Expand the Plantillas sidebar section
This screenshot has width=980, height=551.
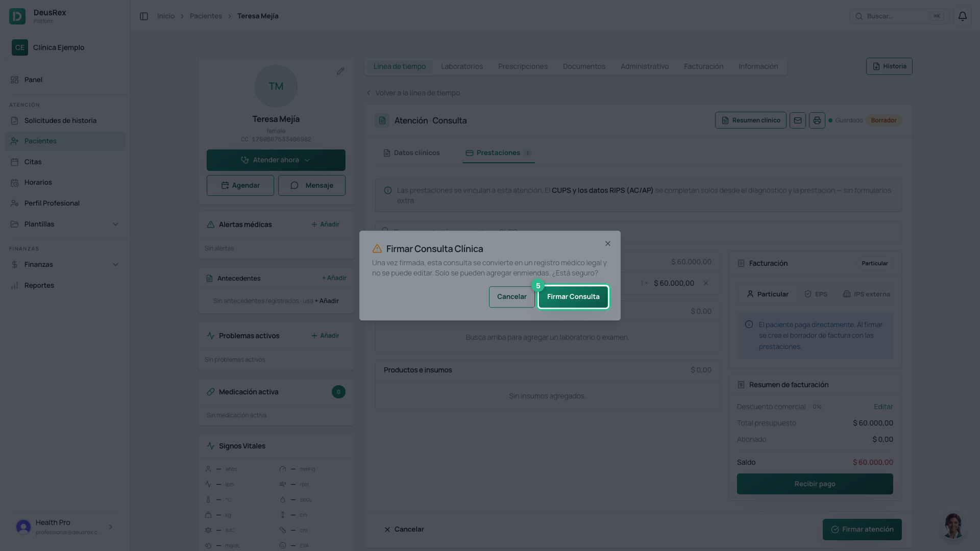tap(65, 224)
